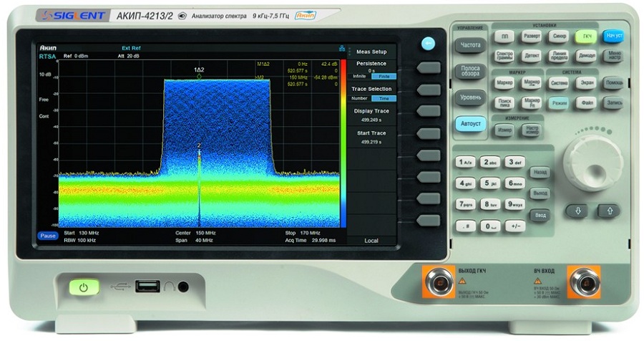The width and height of the screenshot is (644, 341).
Task: Click the down arrow key below the knob
Action: click(x=578, y=211)
